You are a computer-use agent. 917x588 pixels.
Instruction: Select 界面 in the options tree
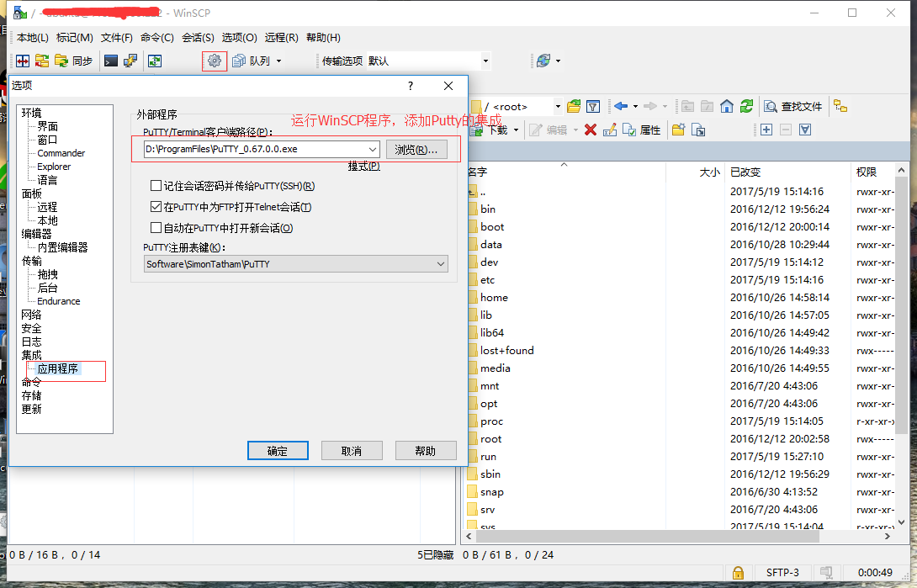[47, 126]
